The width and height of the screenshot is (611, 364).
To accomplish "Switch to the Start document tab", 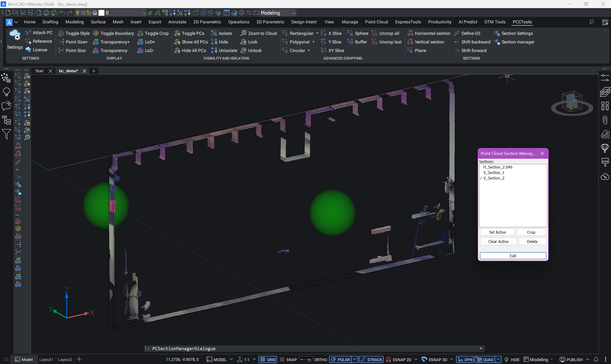I will [39, 71].
